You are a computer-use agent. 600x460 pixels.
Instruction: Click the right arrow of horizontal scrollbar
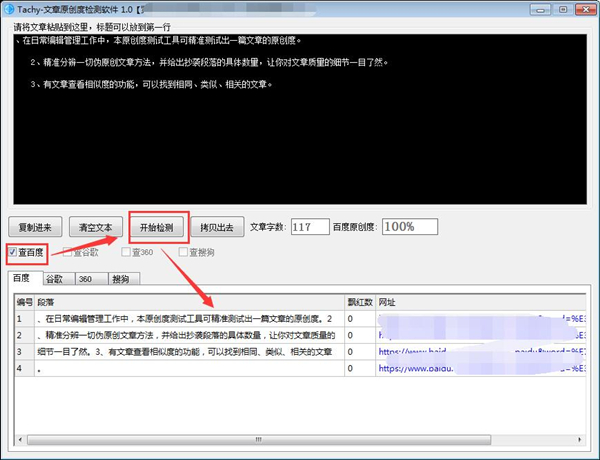click(579, 441)
